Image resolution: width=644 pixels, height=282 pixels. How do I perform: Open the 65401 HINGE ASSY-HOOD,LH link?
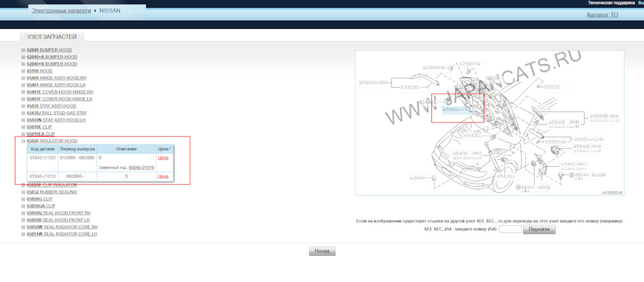[x=56, y=85]
